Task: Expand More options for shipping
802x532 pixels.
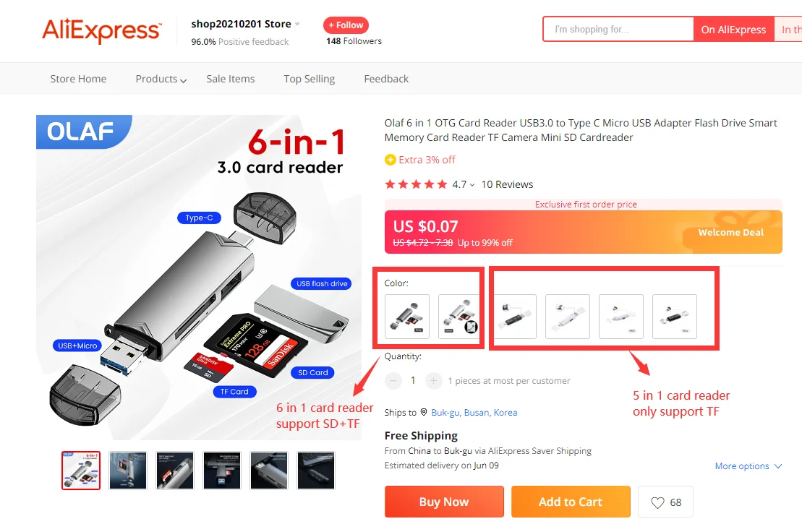Action: click(748, 465)
